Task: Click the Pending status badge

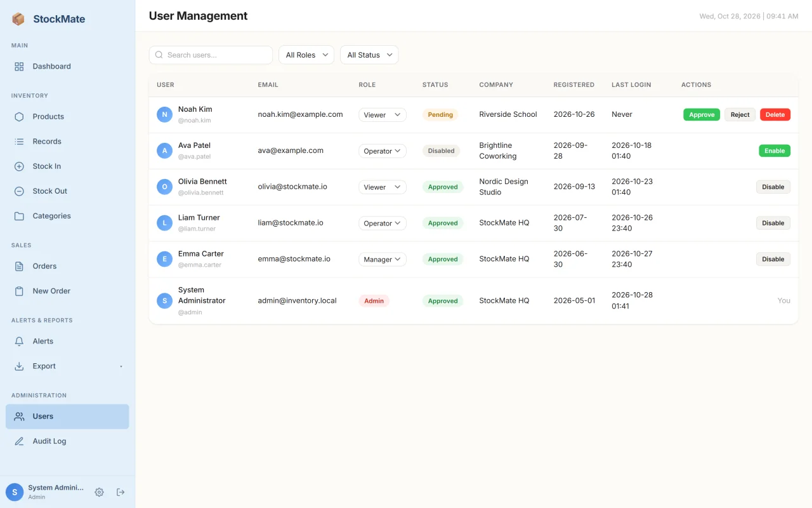Action: pyautogui.click(x=440, y=115)
